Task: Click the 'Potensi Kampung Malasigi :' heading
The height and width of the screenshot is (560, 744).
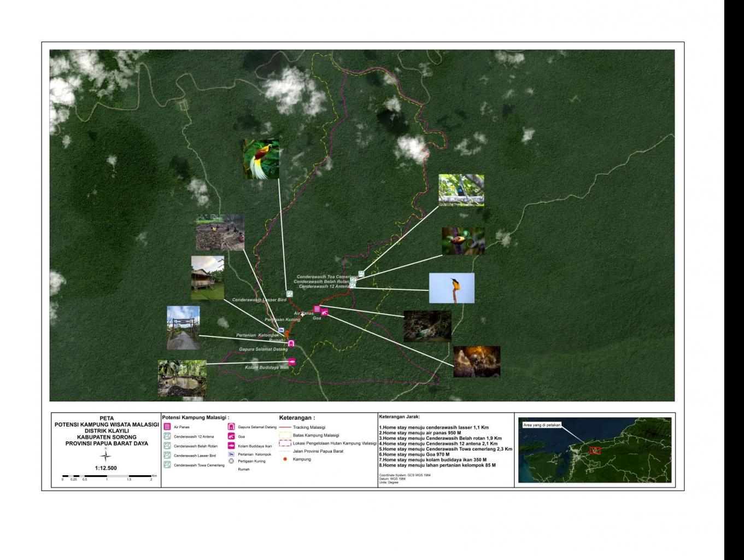Action: click(195, 417)
